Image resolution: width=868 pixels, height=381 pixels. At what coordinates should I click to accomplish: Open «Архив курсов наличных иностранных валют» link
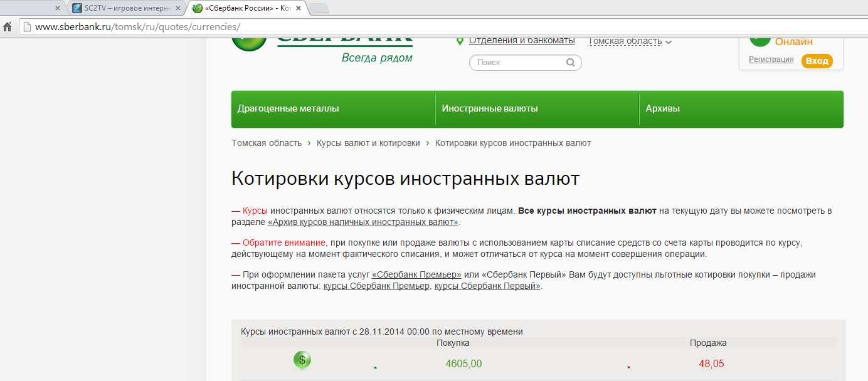[363, 222]
